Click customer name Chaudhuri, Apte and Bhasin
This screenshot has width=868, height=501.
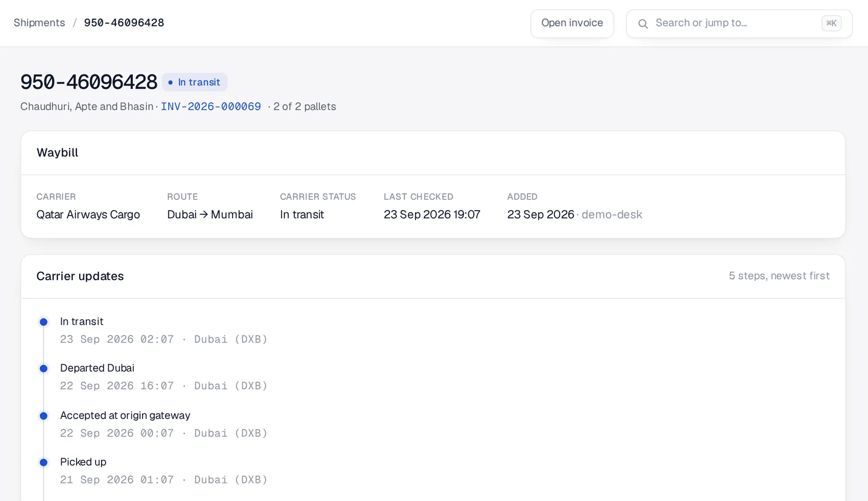tap(87, 106)
